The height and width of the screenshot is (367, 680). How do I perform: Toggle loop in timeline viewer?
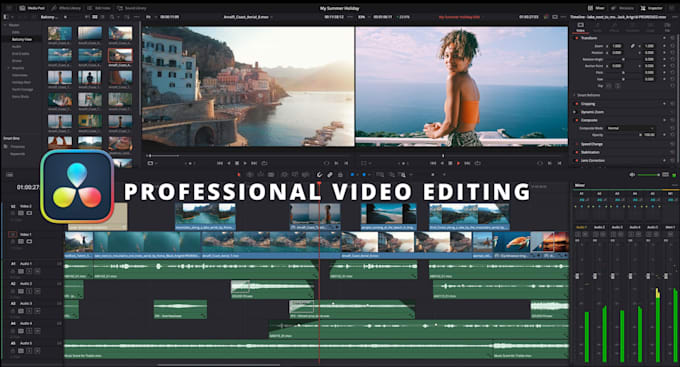click(x=477, y=164)
